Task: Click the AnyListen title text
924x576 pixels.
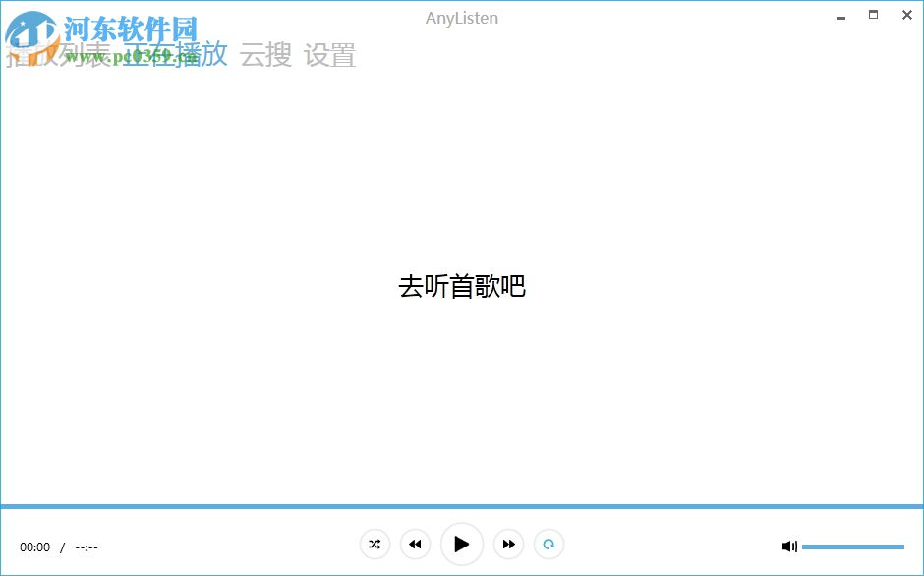Action: [462, 18]
